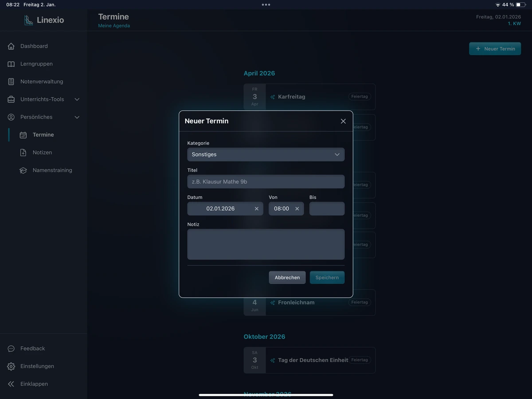This screenshot has height=399, width=532.
Task: Save the appointment with Speichern
Action: point(327,278)
